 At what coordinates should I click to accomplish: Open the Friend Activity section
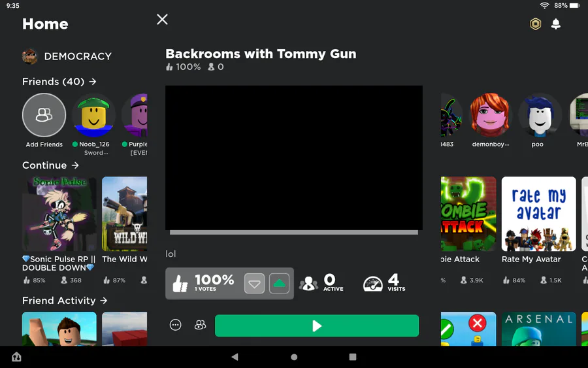click(x=65, y=301)
